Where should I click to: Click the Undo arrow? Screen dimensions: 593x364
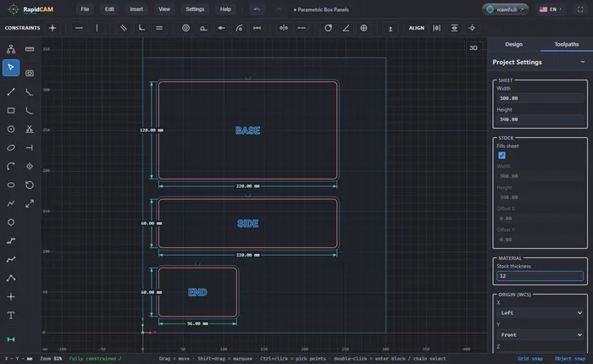click(257, 9)
